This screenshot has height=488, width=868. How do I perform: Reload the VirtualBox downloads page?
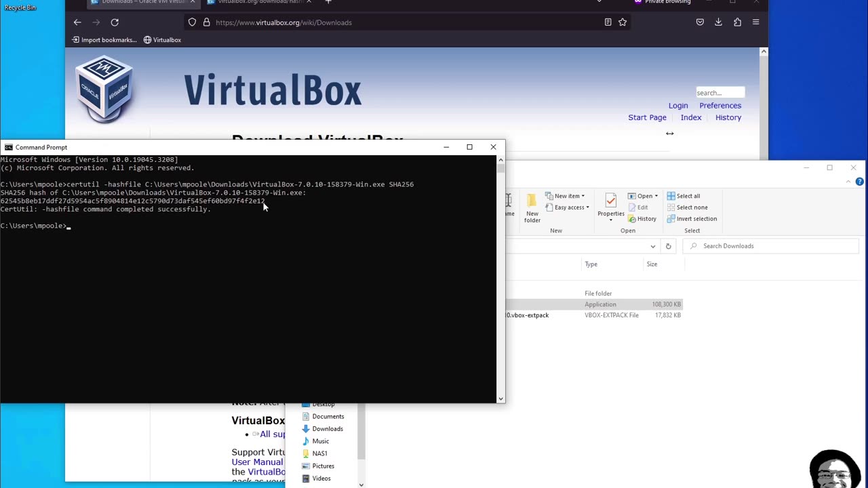pyautogui.click(x=115, y=22)
